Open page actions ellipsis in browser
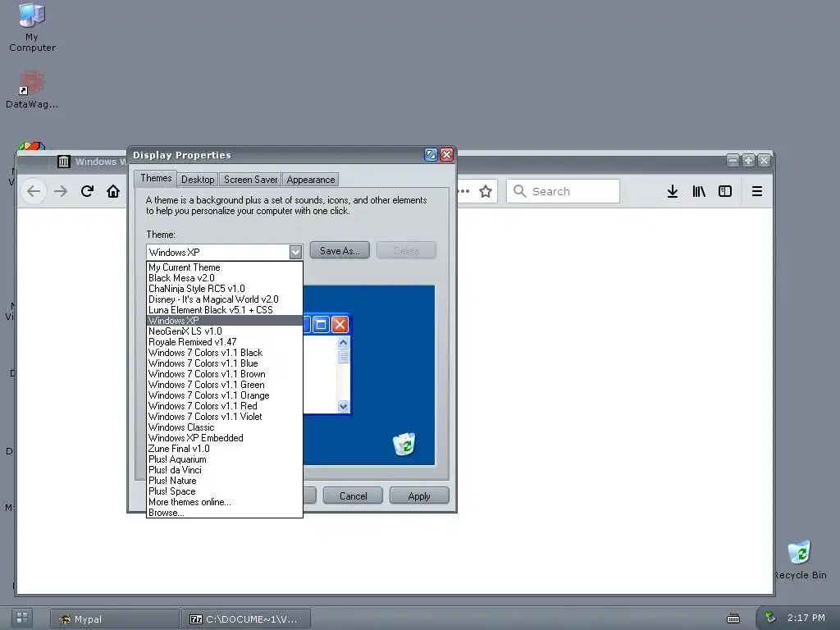 pos(464,191)
